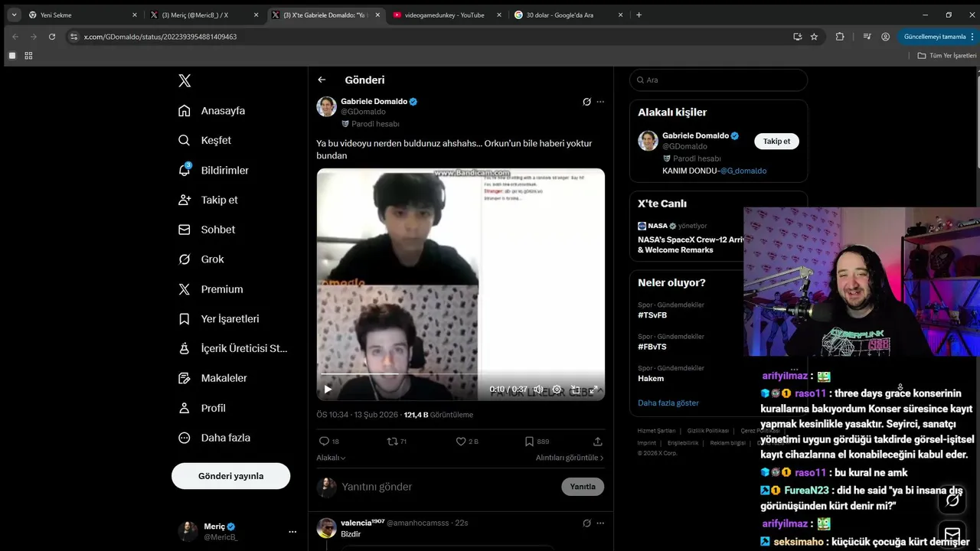Open #FBvTS trend
Viewport: 980px width, 551px height.
(x=652, y=347)
